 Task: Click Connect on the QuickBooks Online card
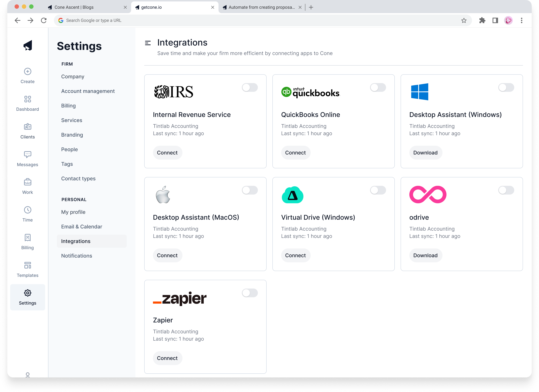point(295,153)
